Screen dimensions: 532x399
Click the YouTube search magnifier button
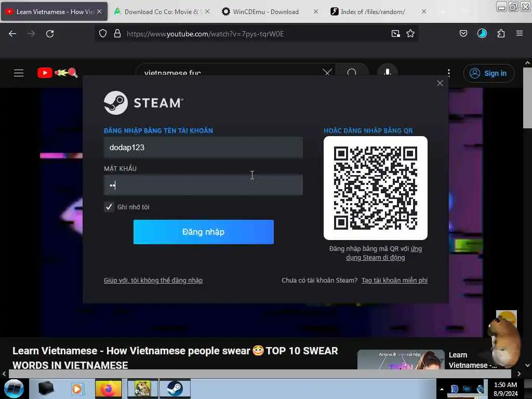point(352,72)
